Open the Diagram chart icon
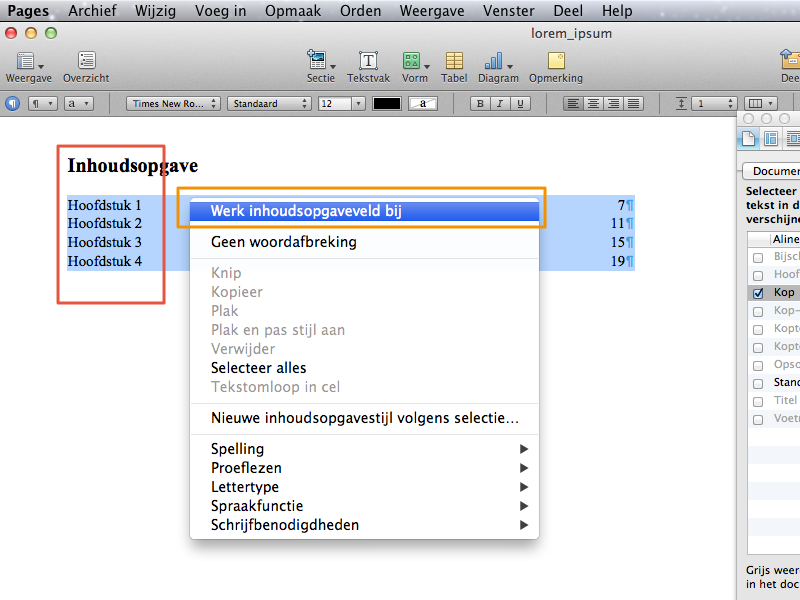800x600 pixels. pyautogui.click(x=497, y=61)
